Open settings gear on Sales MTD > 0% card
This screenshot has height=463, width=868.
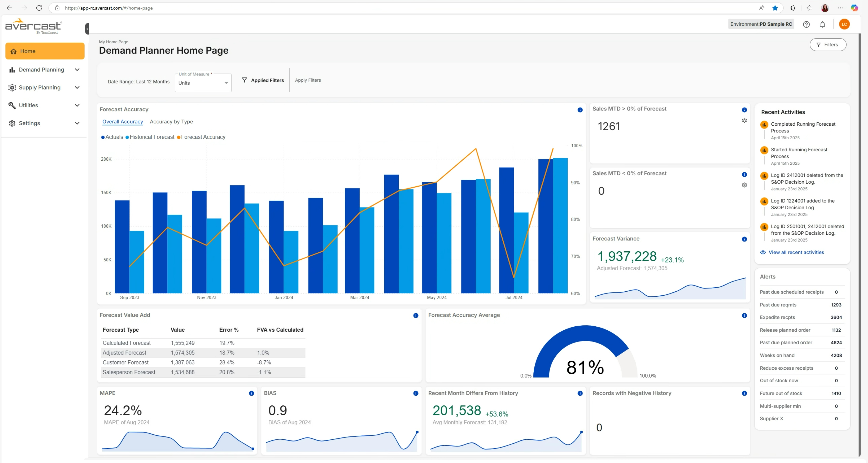click(744, 120)
